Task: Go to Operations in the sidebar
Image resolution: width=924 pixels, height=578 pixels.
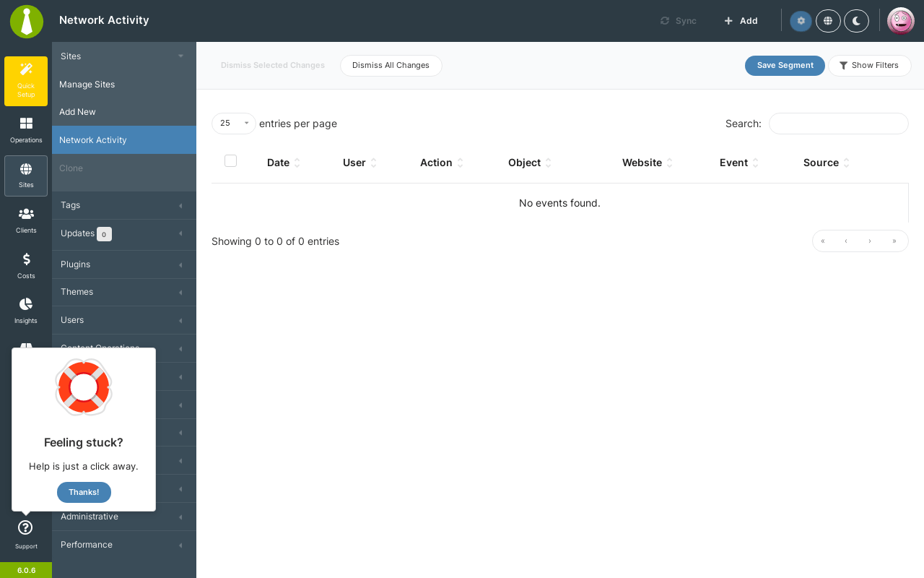Action: 26,130
